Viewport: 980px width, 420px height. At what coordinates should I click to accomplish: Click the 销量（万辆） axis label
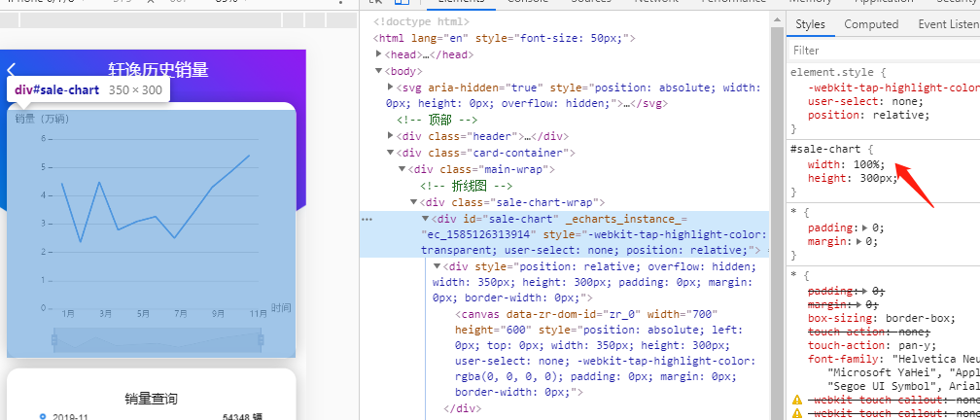pos(42,119)
